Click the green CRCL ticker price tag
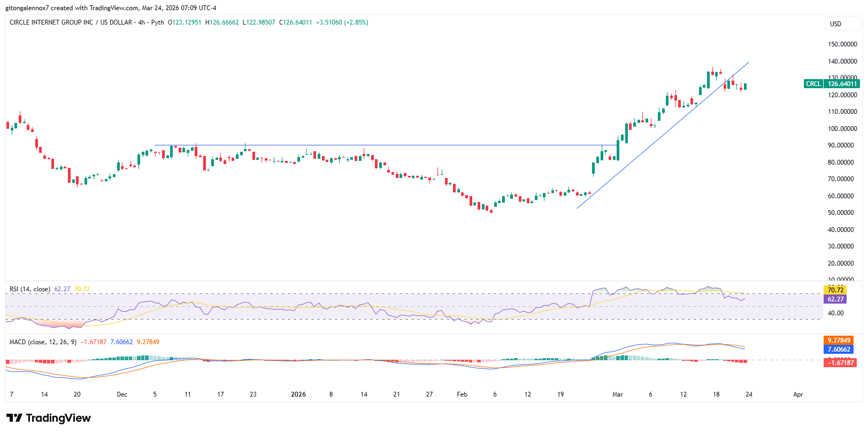The height and width of the screenshot is (434, 868). 832,83
